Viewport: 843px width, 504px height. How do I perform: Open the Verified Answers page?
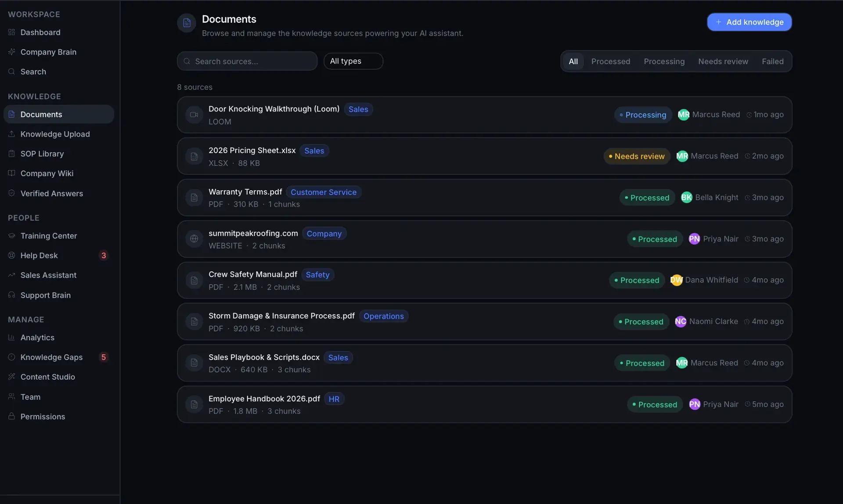(x=59, y=193)
